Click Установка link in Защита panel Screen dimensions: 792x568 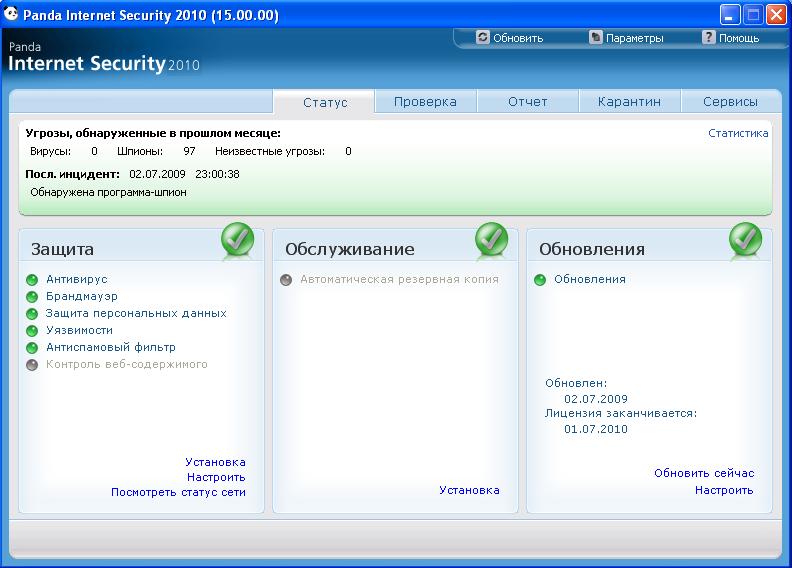pos(215,462)
